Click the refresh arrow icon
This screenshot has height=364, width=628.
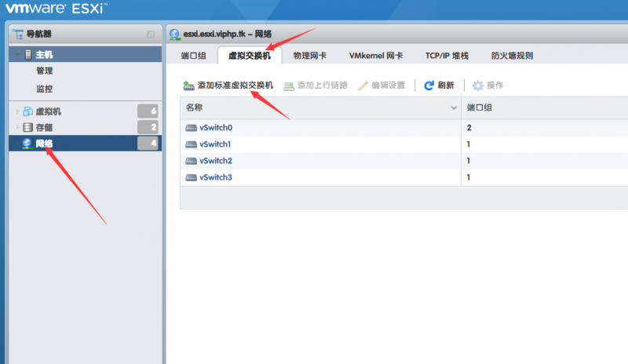tap(429, 86)
